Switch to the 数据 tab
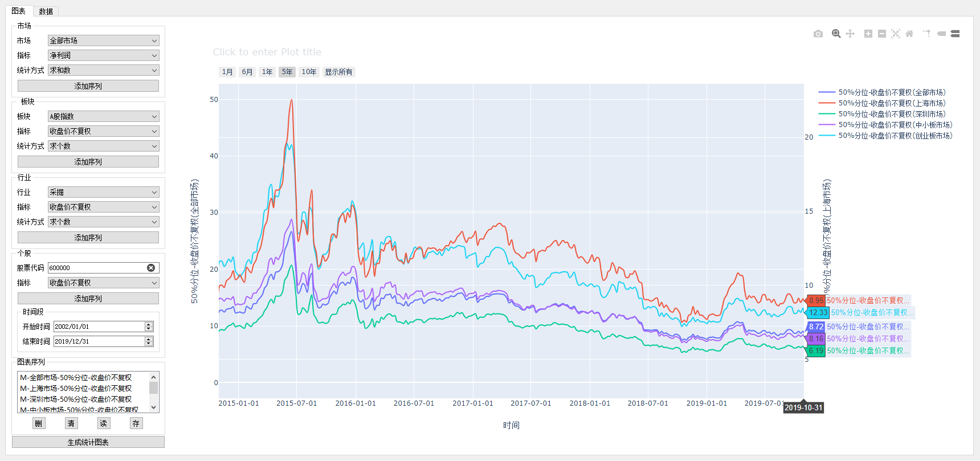The height and width of the screenshot is (461, 980). click(x=46, y=11)
